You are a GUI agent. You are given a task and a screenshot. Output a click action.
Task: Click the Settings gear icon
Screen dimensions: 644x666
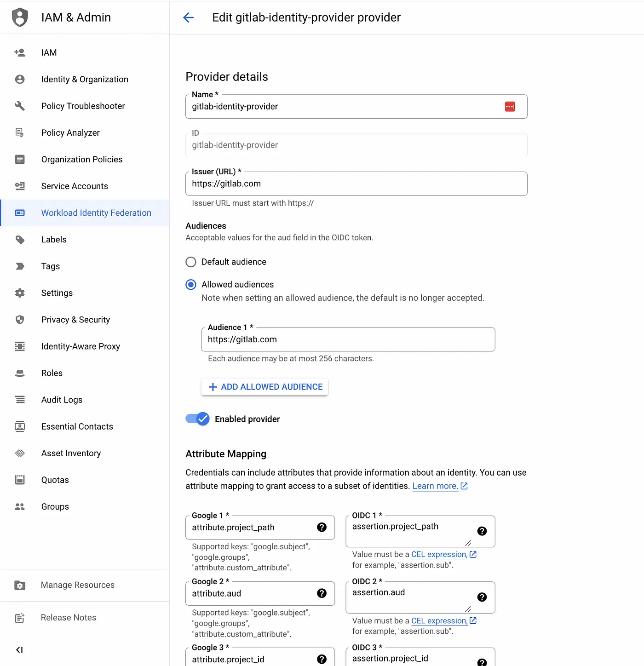click(20, 293)
